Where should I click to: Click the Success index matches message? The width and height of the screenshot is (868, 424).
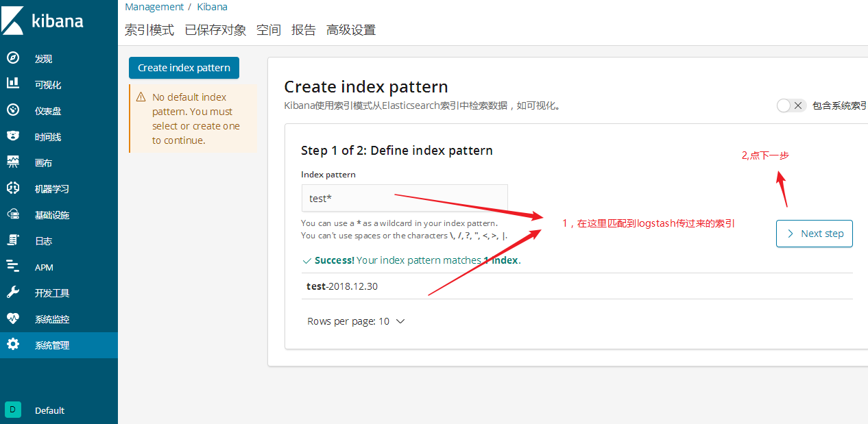click(411, 260)
